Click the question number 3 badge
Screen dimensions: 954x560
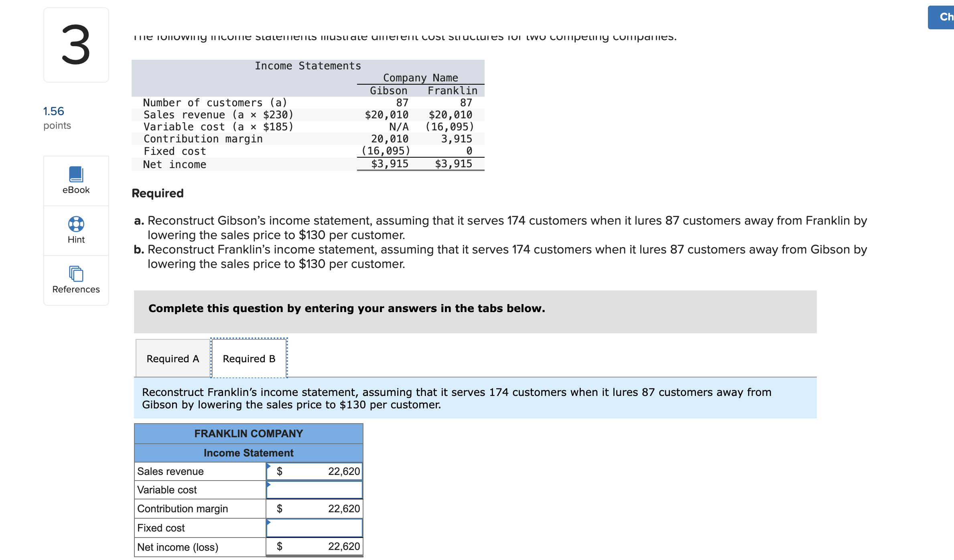pos(75,45)
